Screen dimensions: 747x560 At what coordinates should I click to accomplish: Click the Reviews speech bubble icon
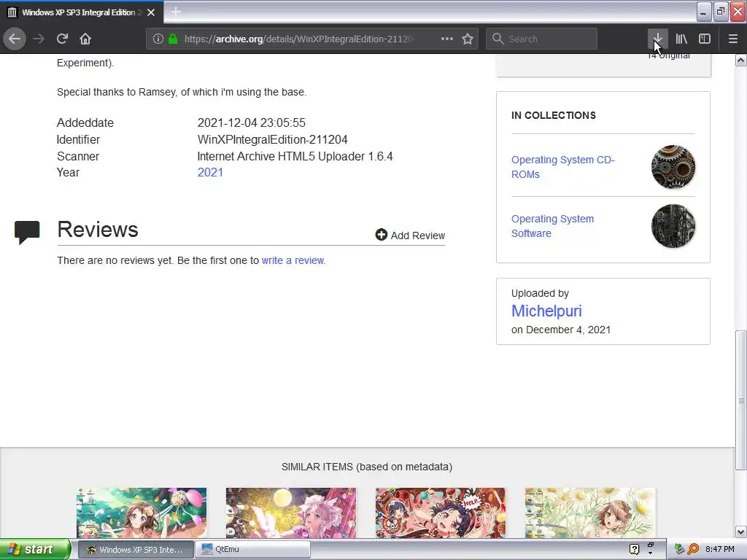point(27,232)
